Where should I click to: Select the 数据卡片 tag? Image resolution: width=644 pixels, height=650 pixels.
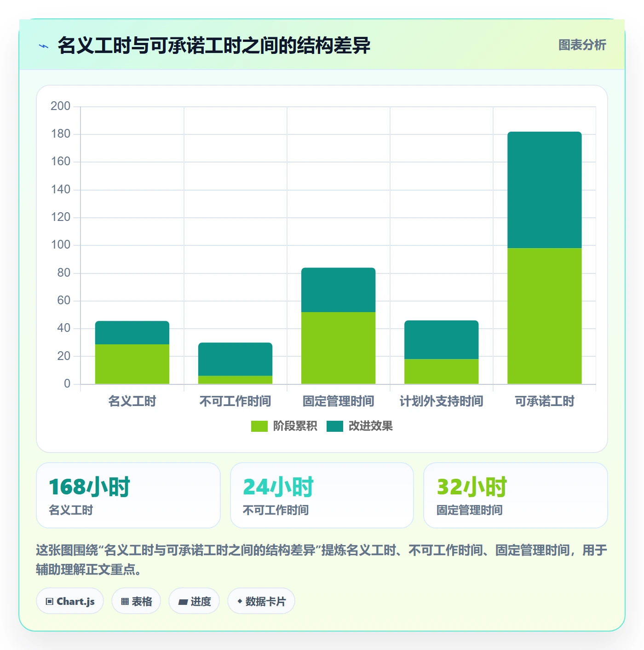[261, 601]
